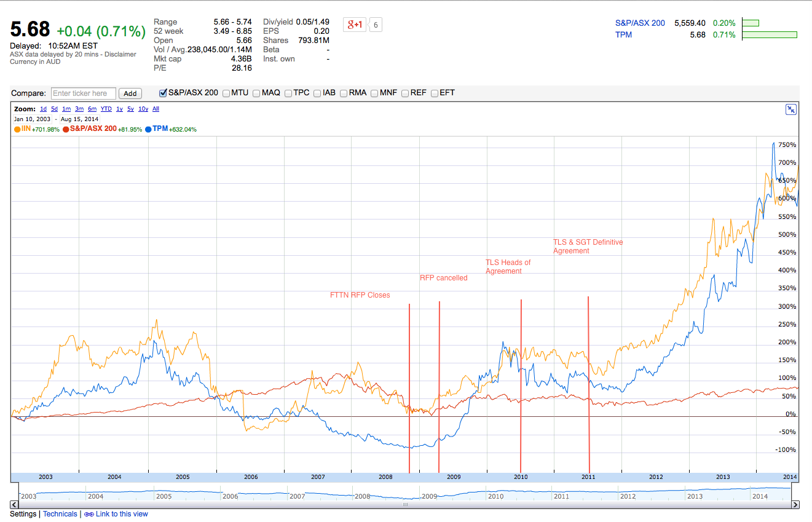Click the P/E value 28.16
The image size is (812, 522).
[242, 68]
